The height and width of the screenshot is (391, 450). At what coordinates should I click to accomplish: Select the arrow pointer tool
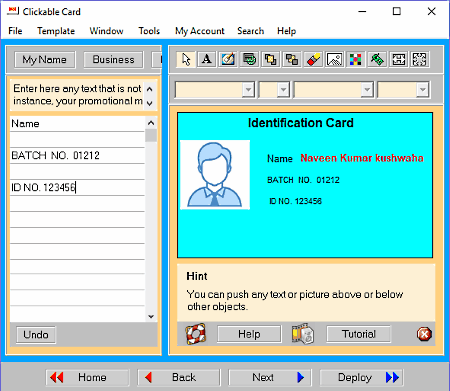[186, 60]
